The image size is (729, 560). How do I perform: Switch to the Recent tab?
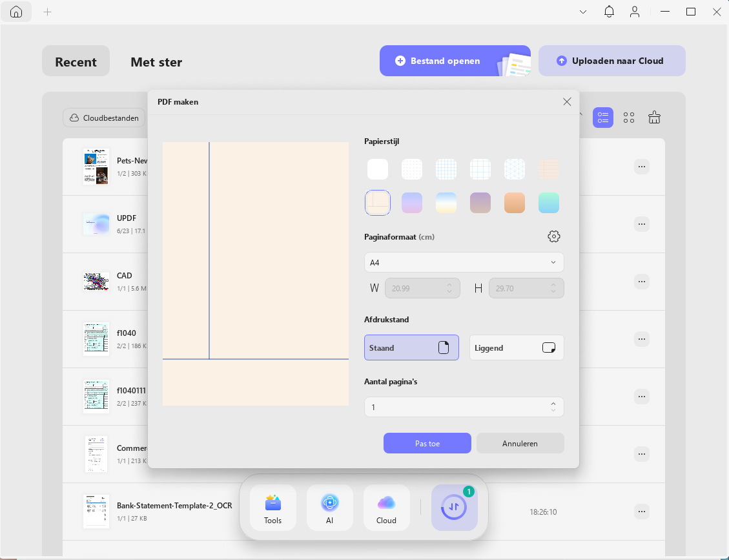point(76,61)
